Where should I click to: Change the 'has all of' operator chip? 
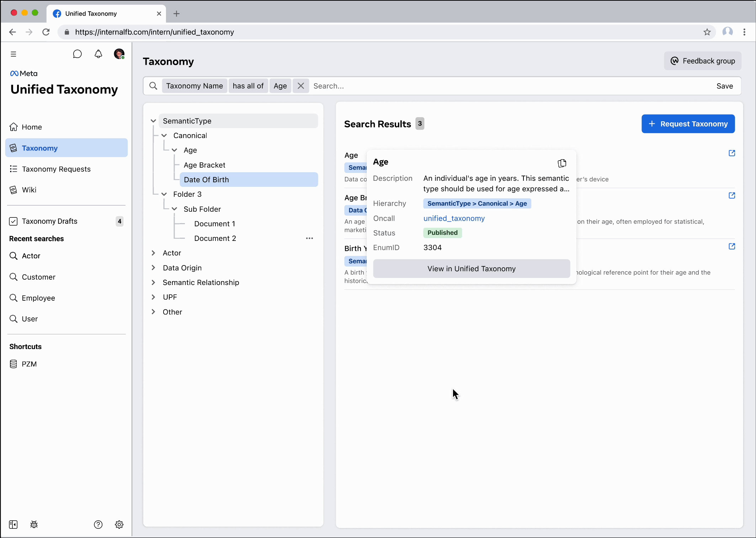248,86
